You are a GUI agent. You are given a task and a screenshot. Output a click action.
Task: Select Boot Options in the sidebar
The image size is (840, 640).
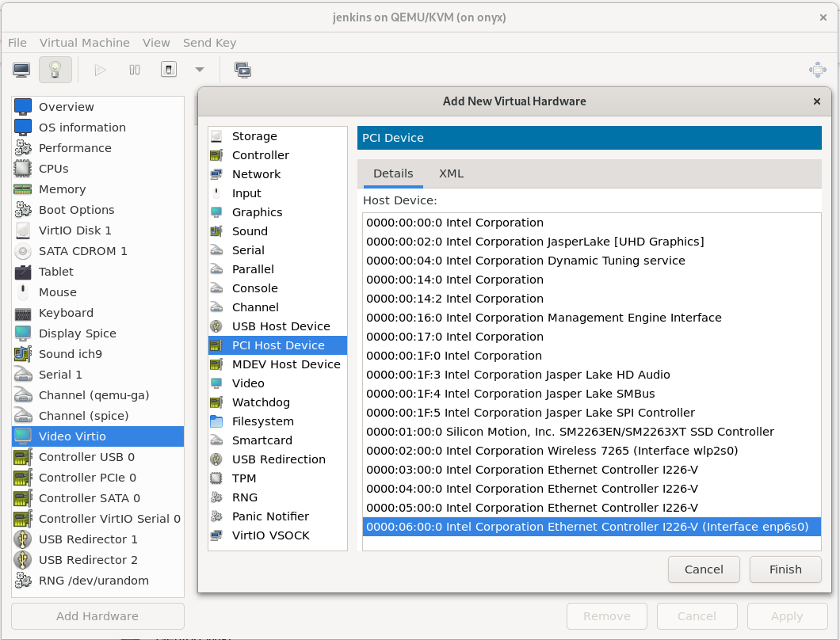97,210
